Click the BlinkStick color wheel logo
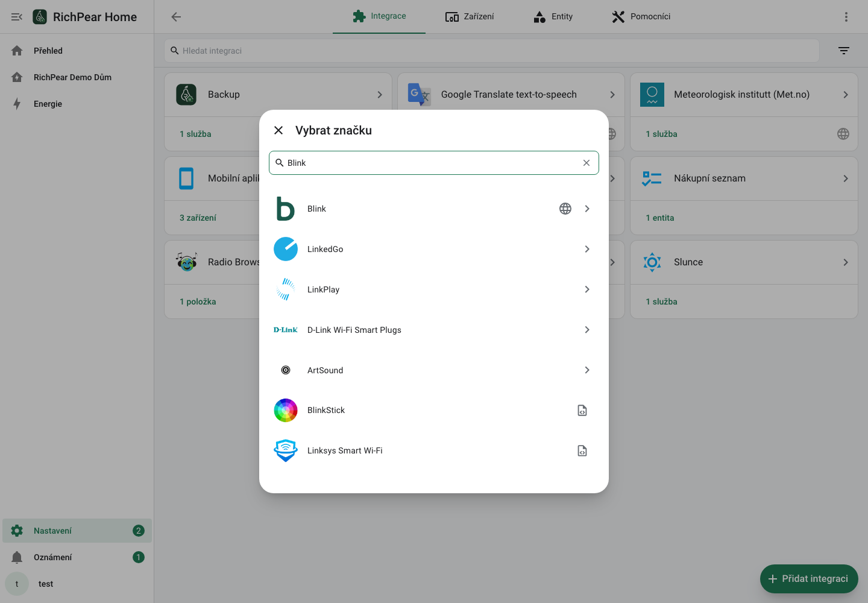868x603 pixels. point(286,410)
